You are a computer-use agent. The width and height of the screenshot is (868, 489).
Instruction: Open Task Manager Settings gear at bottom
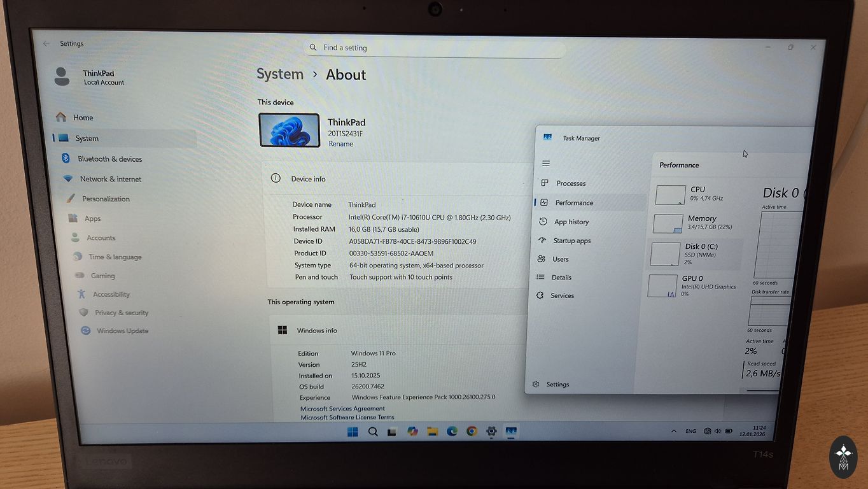coord(551,385)
